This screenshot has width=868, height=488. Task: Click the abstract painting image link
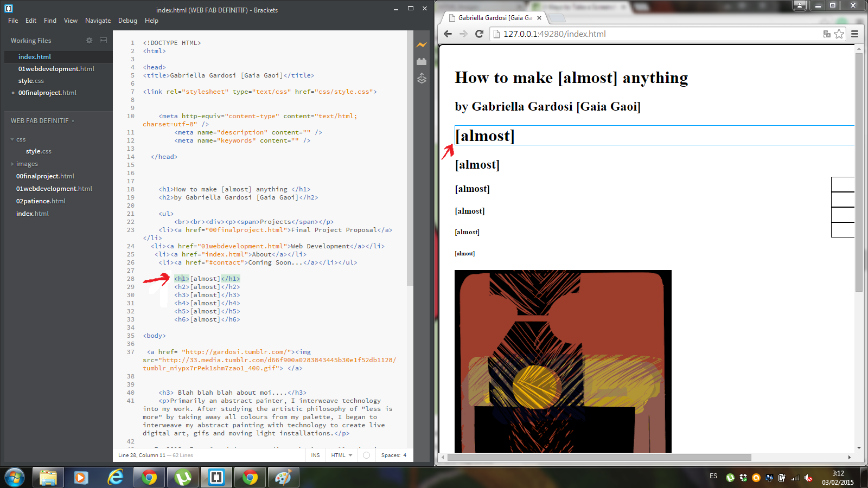(563, 361)
